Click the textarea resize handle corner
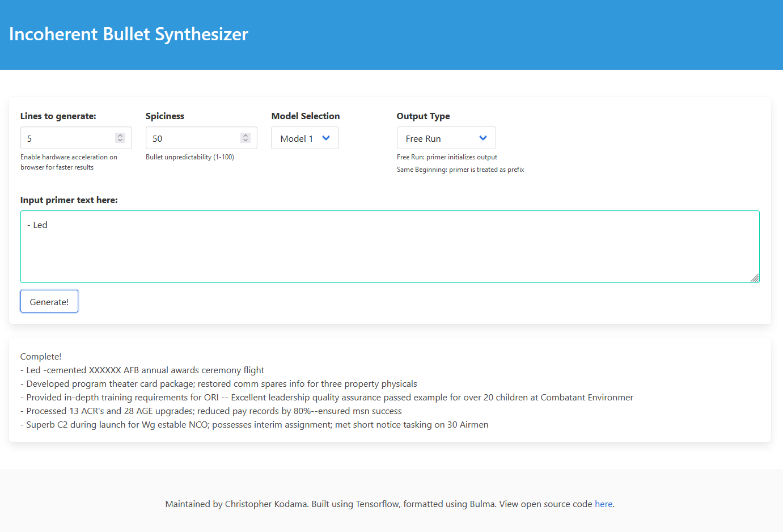The height and width of the screenshot is (532, 783). click(755, 278)
